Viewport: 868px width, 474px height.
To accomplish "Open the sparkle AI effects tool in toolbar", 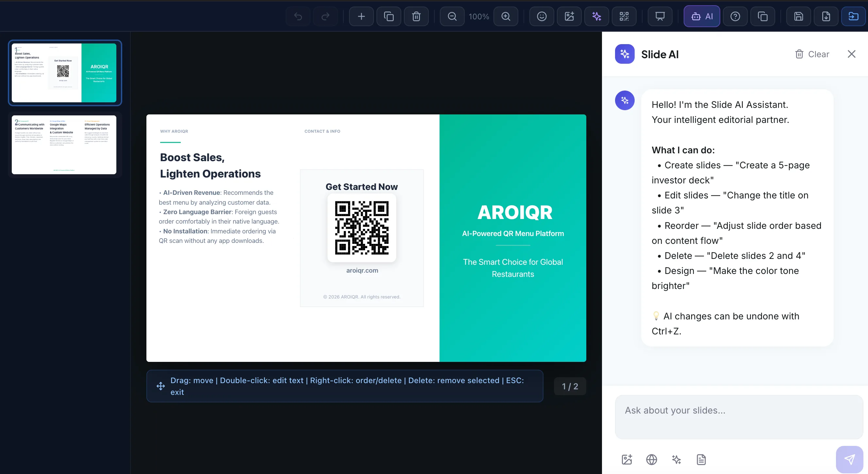I will pyautogui.click(x=597, y=16).
